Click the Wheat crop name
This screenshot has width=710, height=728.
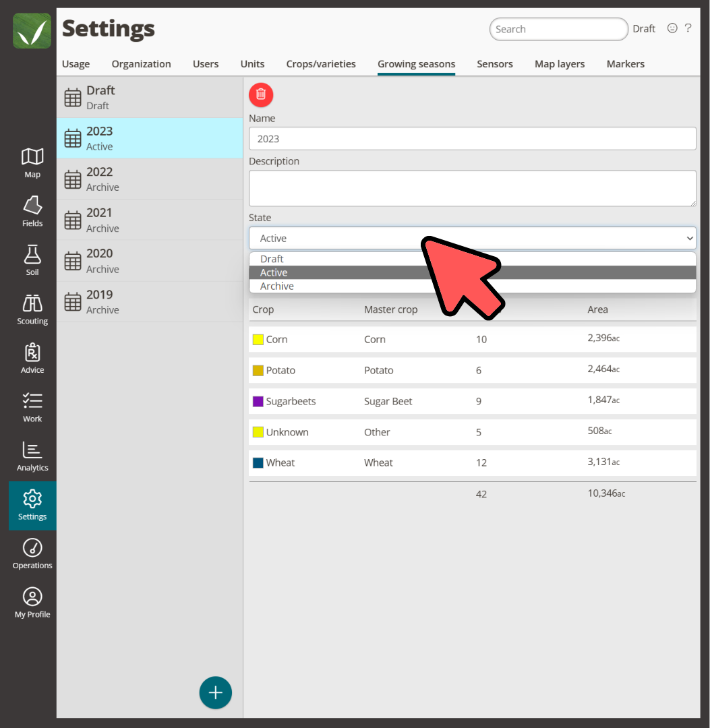click(x=280, y=463)
